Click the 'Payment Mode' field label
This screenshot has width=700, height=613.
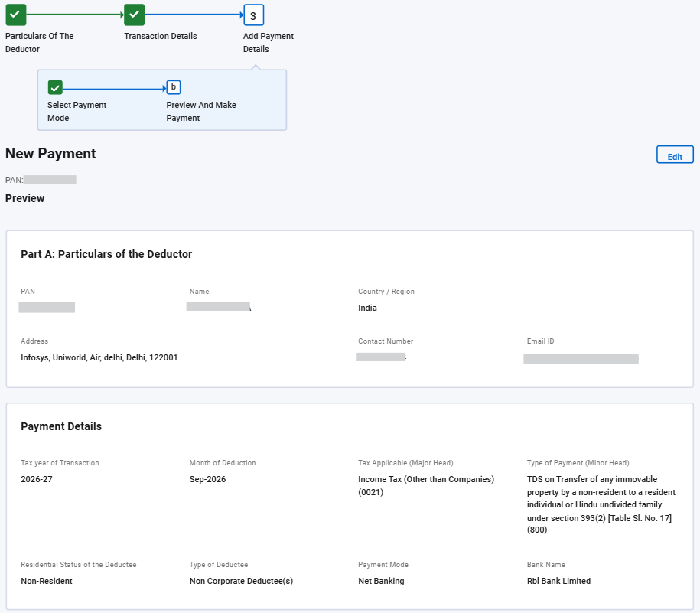click(383, 565)
